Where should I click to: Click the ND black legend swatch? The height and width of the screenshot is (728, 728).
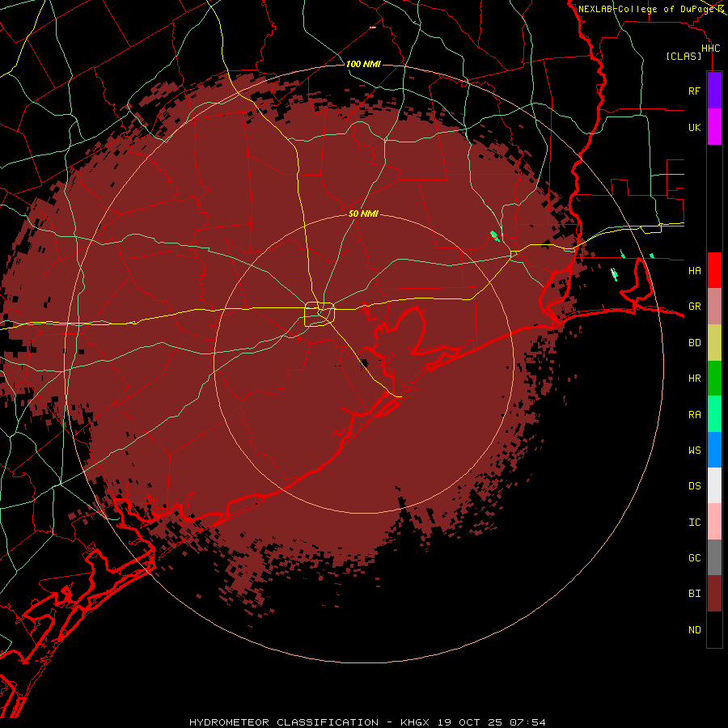click(x=714, y=629)
